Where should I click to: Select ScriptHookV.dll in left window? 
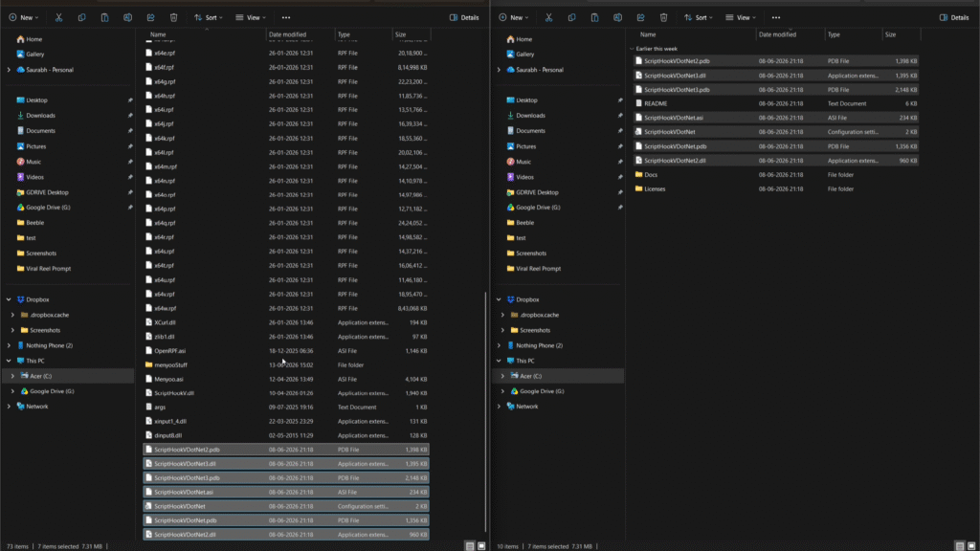(x=285, y=393)
